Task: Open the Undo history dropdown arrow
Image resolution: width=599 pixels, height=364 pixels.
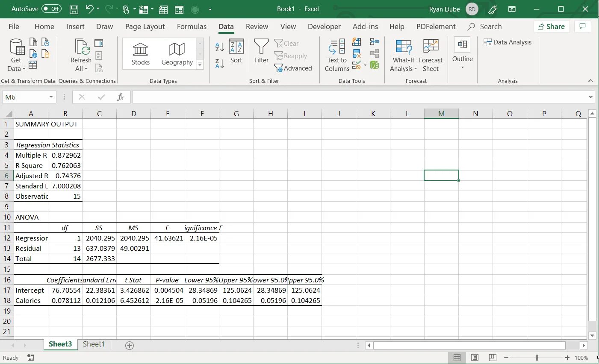Action: click(98, 9)
